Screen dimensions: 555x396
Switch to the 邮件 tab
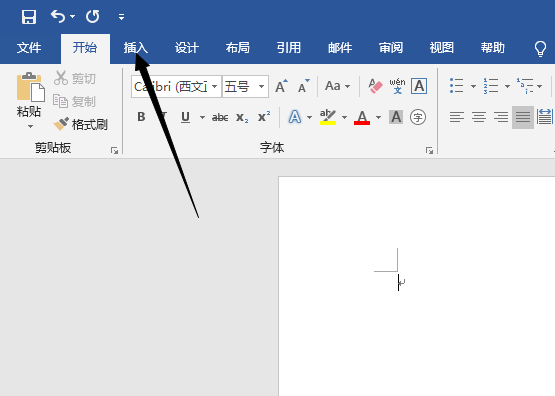click(x=340, y=47)
